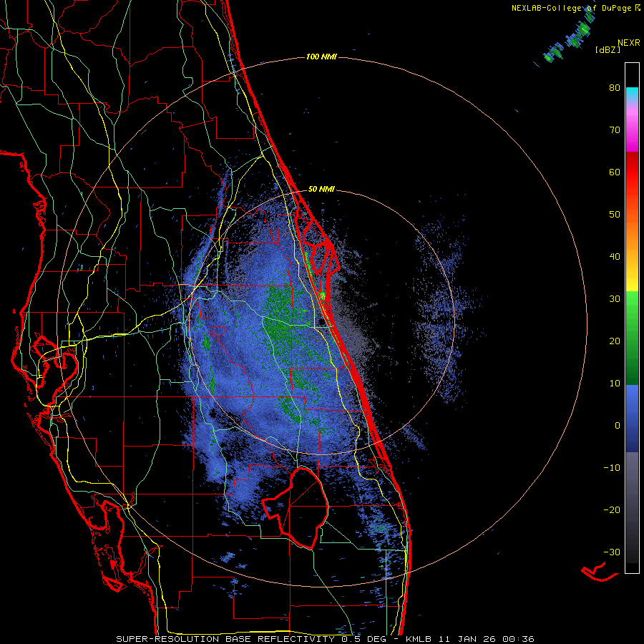644x644 pixels.
Task: Click the 70 value on the dBZ scale
Action: point(615,130)
